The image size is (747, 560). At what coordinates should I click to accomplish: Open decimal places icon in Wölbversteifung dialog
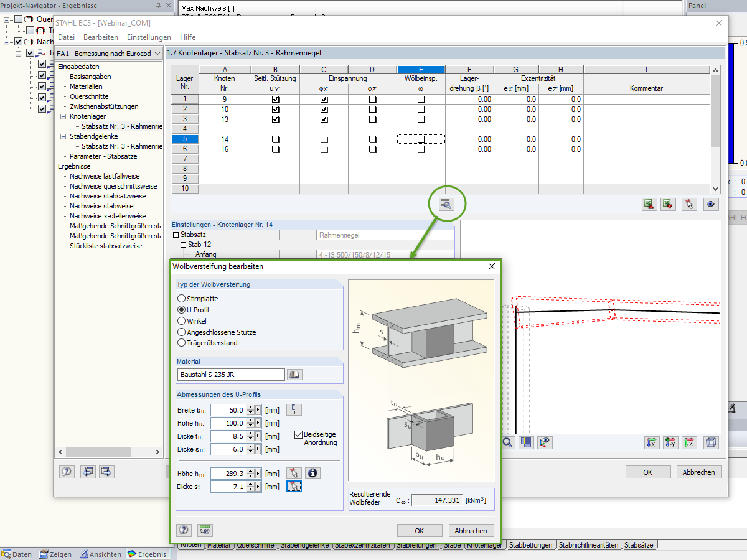click(x=205, y=530)
